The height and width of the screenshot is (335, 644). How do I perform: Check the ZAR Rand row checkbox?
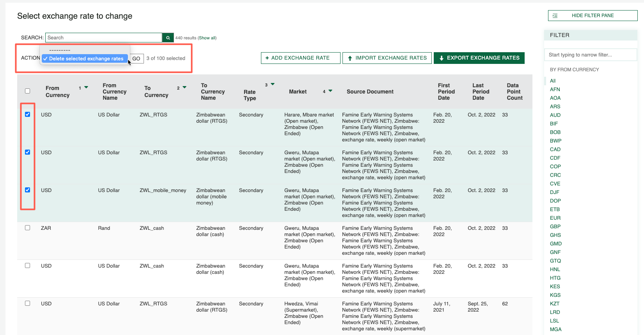(28, 228)
